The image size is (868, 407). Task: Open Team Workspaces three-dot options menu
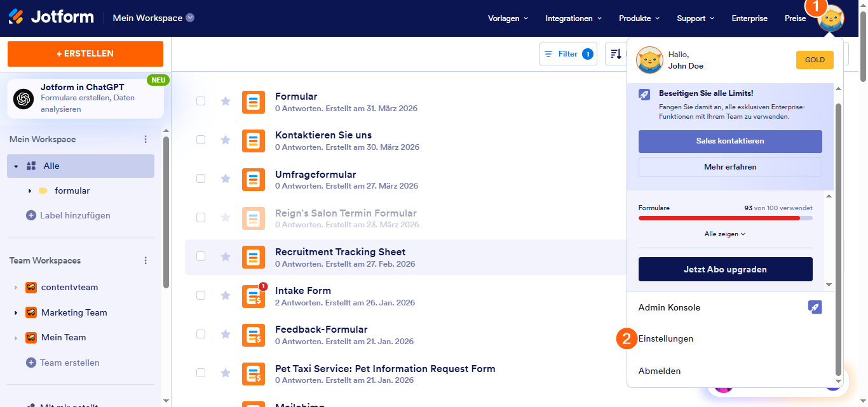(x=146, y=260)
